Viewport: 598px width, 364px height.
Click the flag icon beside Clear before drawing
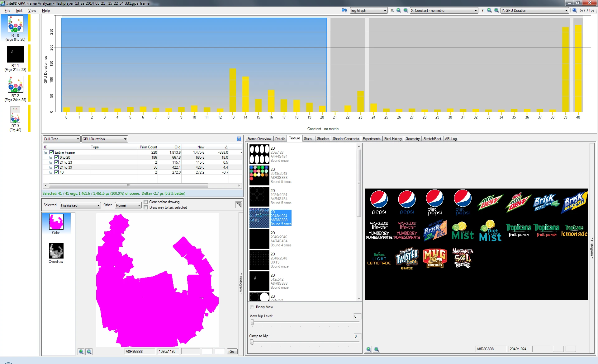click(239, 205)
